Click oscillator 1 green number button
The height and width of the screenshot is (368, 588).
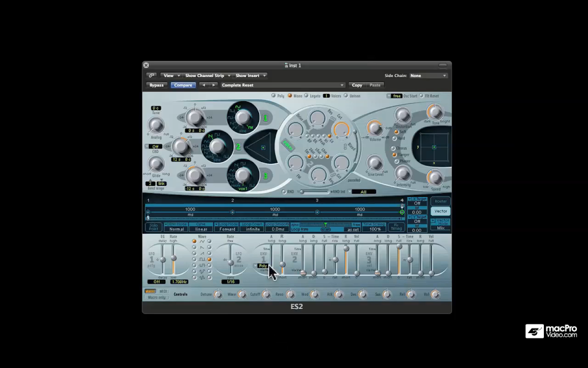click(265, 118)
